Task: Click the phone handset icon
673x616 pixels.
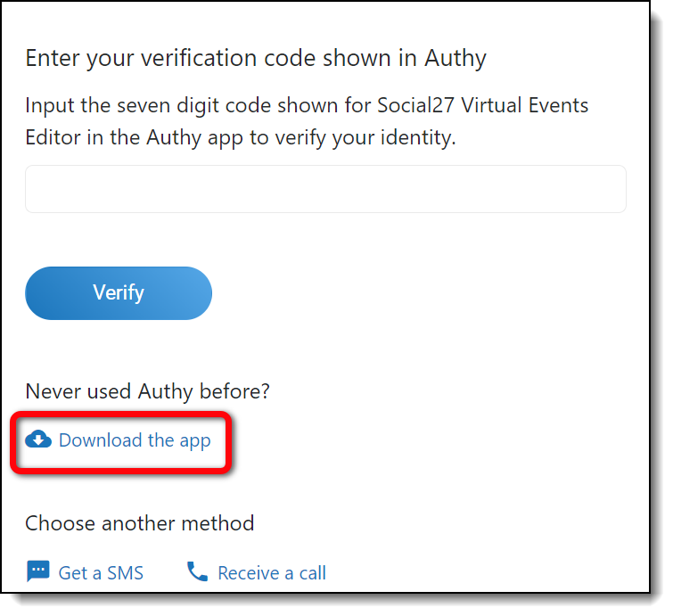Action: coord(197,571)
